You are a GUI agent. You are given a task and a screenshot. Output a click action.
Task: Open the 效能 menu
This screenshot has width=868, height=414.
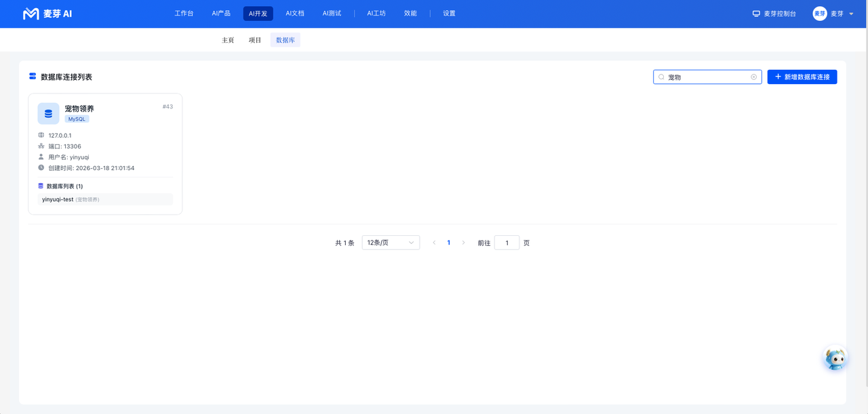pyautogui.click(x=410, y=14)
